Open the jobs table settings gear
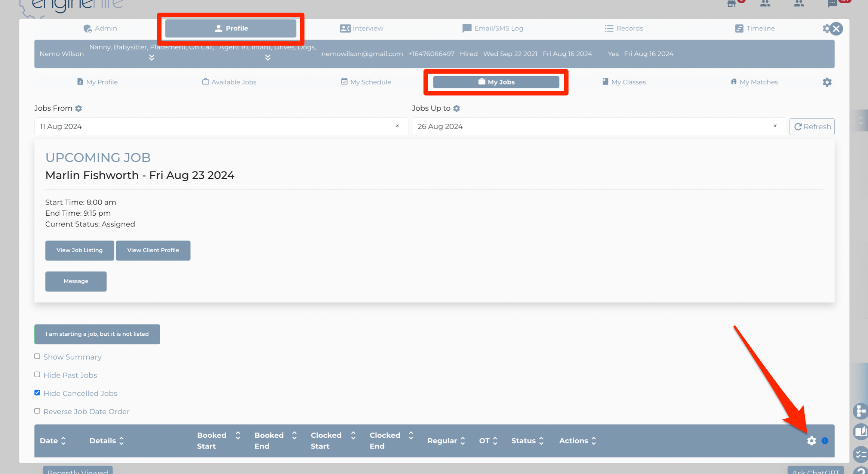This screenshot has width=868, height=474. [x=811, y=441]
